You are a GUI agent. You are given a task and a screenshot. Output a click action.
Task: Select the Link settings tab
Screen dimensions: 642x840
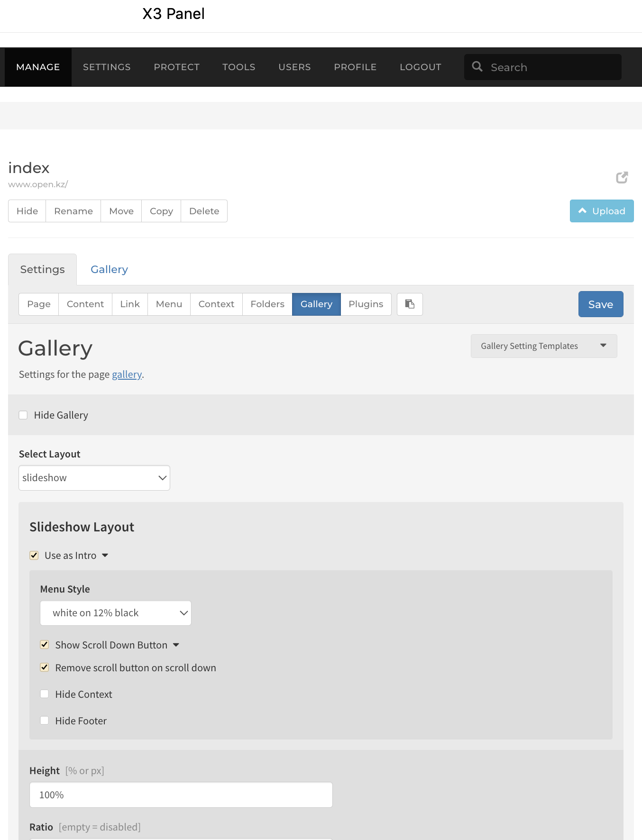tap(130, 304)
